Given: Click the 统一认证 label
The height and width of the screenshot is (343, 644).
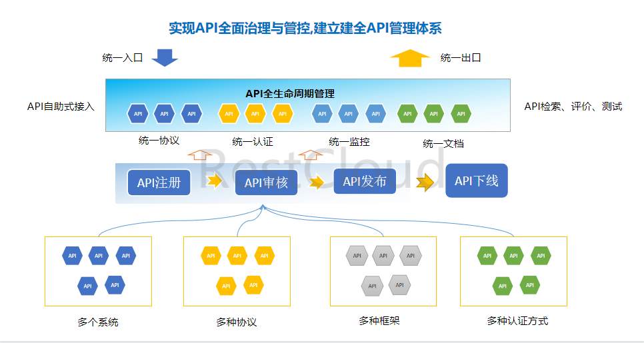Looking at the screenshot, I should point(253,142).
